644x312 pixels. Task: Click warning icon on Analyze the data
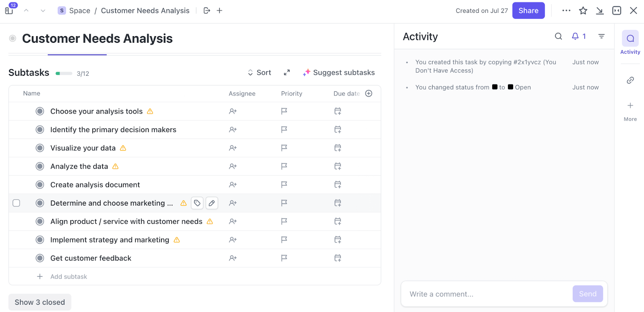[116, 166]
